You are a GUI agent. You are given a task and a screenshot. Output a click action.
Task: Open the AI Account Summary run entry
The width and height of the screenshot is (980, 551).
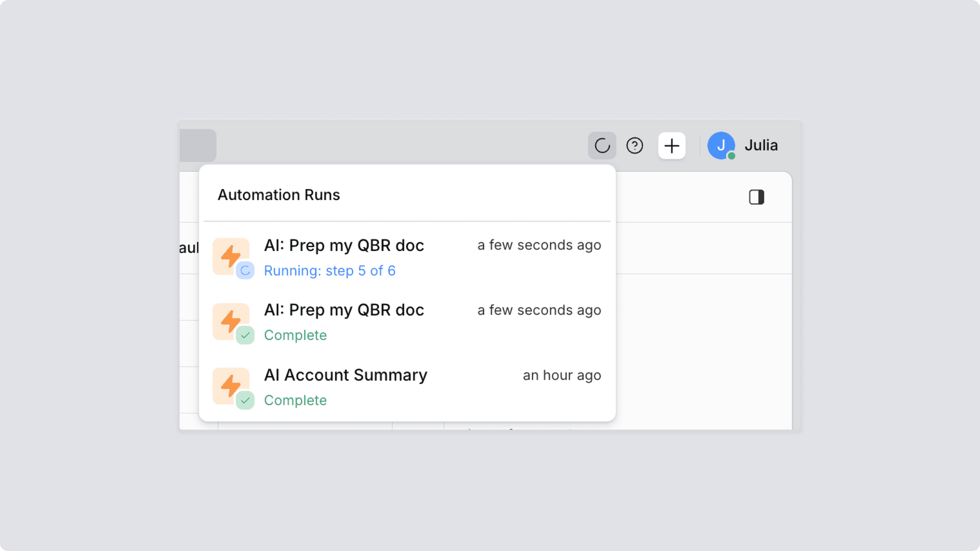pyautogui.click(x=346, y=375)
